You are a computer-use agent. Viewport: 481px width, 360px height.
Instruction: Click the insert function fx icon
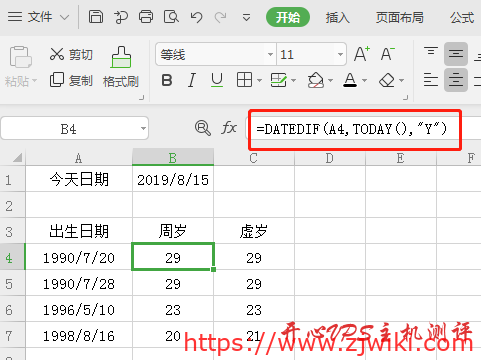[229, 128]
